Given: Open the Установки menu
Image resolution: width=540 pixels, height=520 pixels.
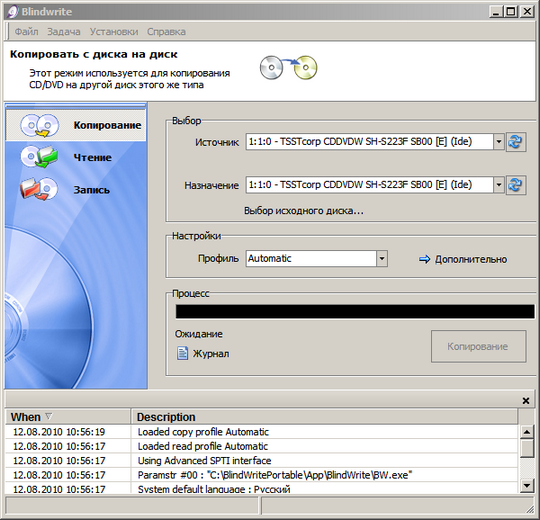Looking at the screenshot, I should (114, 32).
